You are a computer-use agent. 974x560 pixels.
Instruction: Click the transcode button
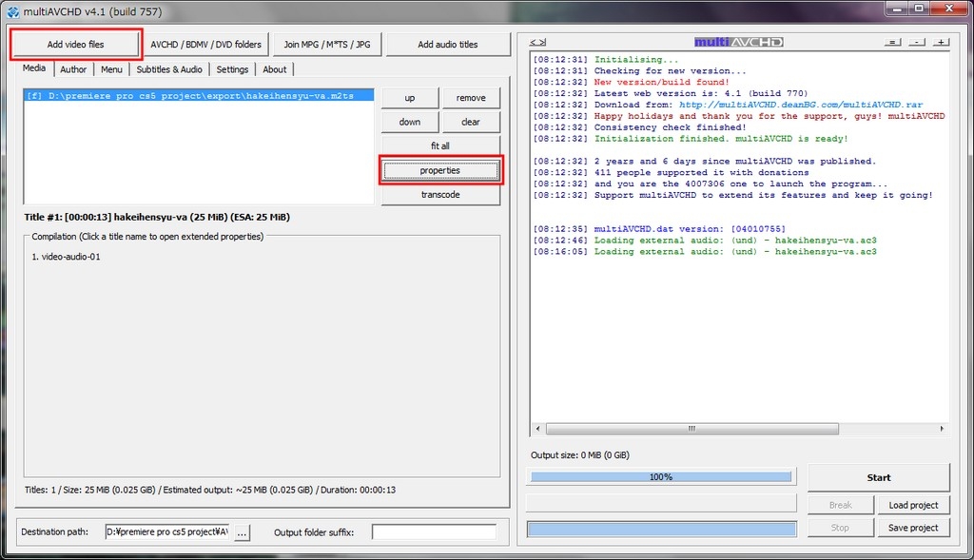pyautogui.click(x=440, y=194)
